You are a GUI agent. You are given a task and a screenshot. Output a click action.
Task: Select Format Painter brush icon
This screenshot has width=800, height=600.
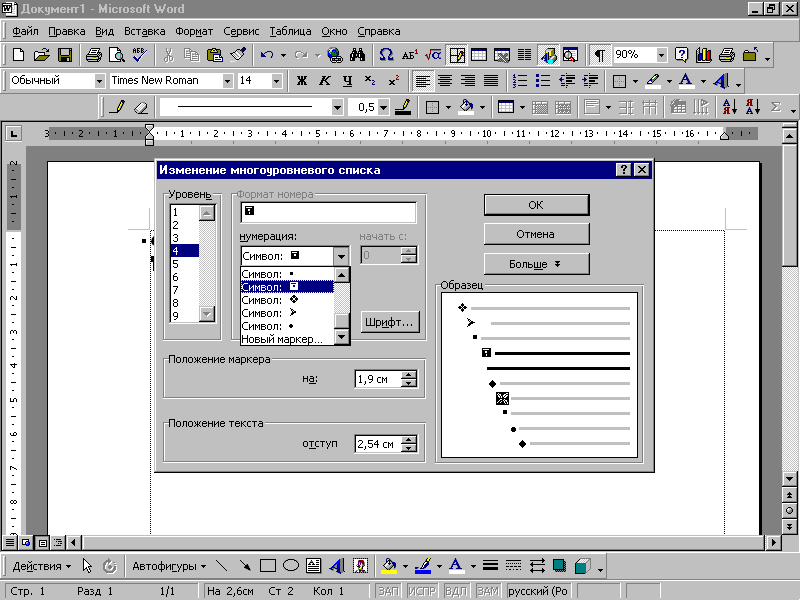click(238, 55)
